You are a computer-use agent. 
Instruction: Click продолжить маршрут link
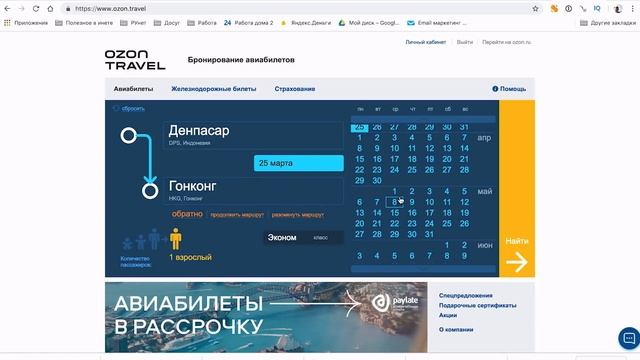coord(237,215)
